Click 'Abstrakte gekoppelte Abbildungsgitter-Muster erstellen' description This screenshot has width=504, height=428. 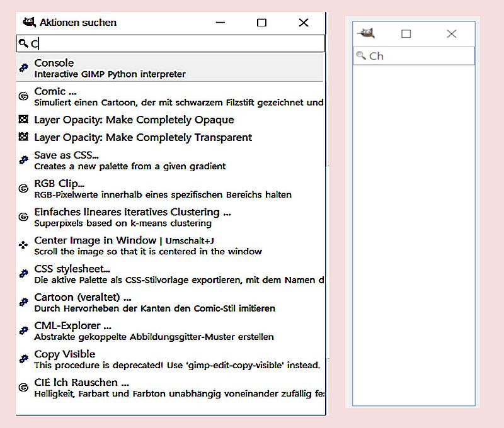click(154, 337)
